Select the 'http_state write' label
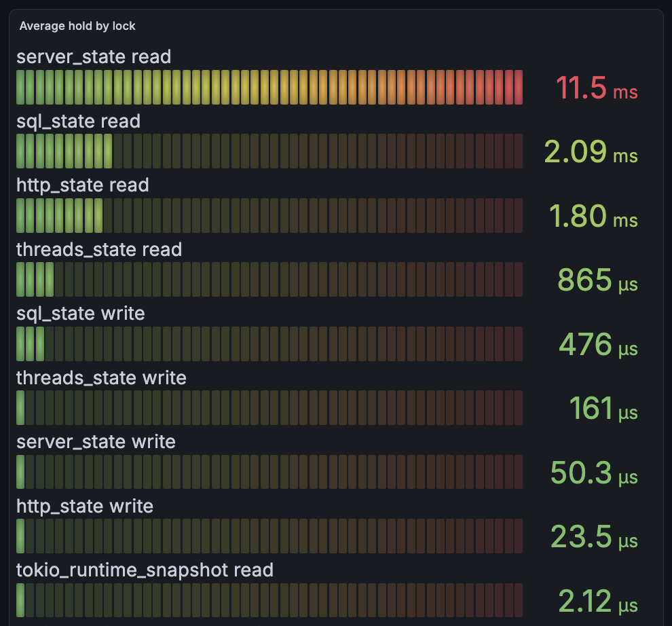Viewport: 672px width, 626px height. [85, 506]
